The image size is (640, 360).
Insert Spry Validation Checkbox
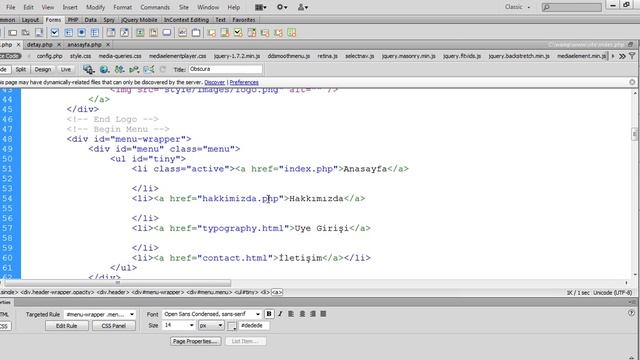238,33
